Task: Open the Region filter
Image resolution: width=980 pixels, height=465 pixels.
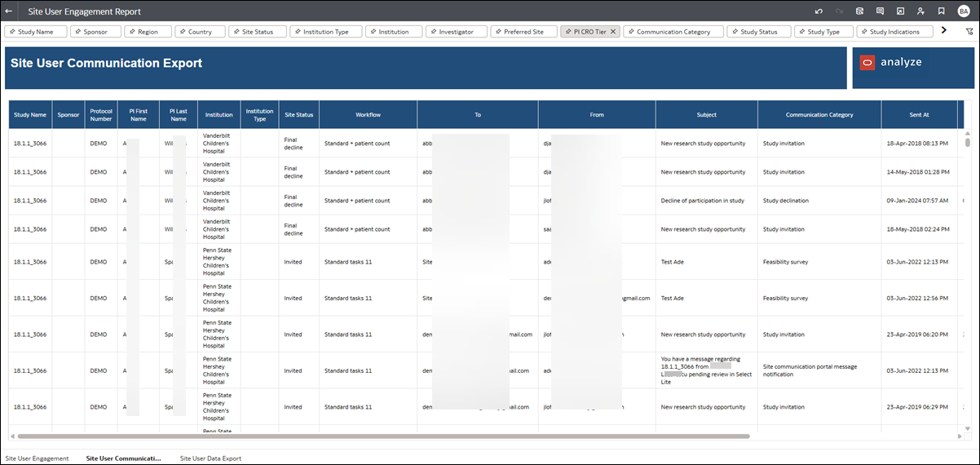Action: point(148,32)
